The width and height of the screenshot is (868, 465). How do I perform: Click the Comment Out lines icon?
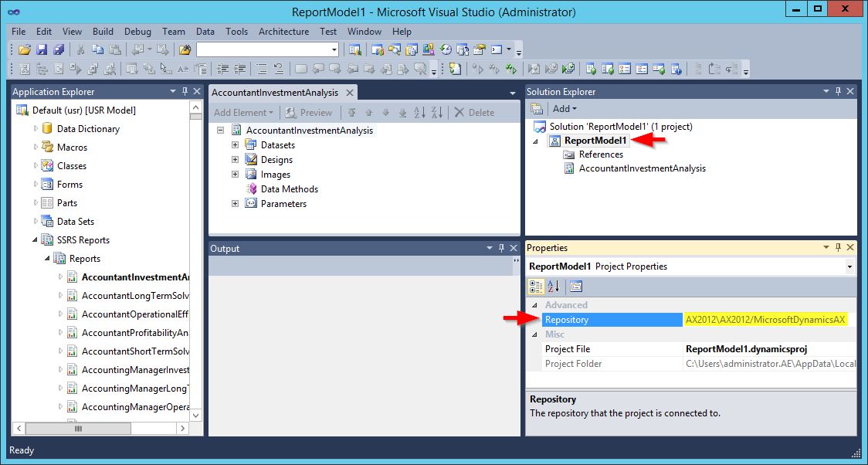click(261, 70)
